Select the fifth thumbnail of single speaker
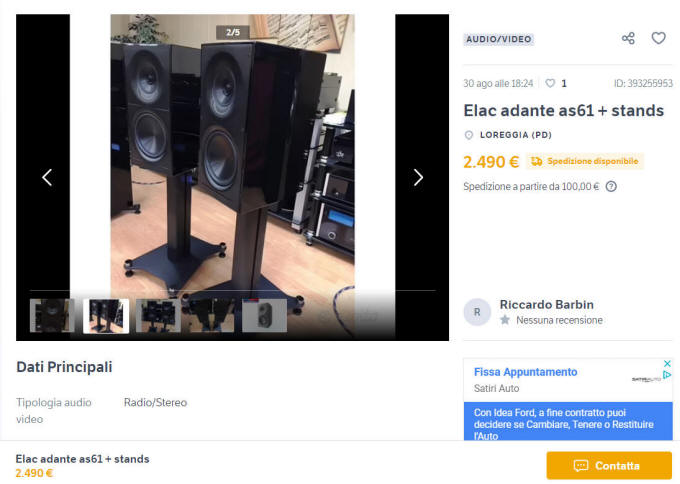The image size is (680, 484). click(265, 316)
